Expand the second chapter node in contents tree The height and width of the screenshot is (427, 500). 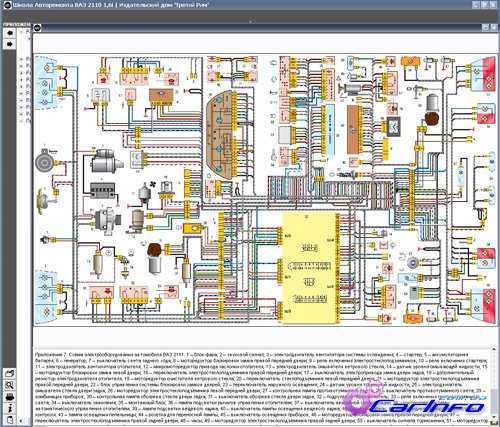(x=22, y=66)
